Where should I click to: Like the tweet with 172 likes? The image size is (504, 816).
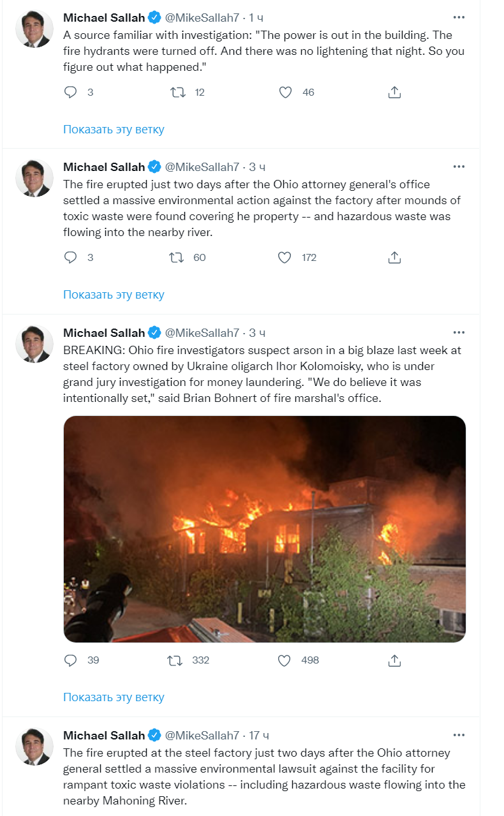(285, 258)
